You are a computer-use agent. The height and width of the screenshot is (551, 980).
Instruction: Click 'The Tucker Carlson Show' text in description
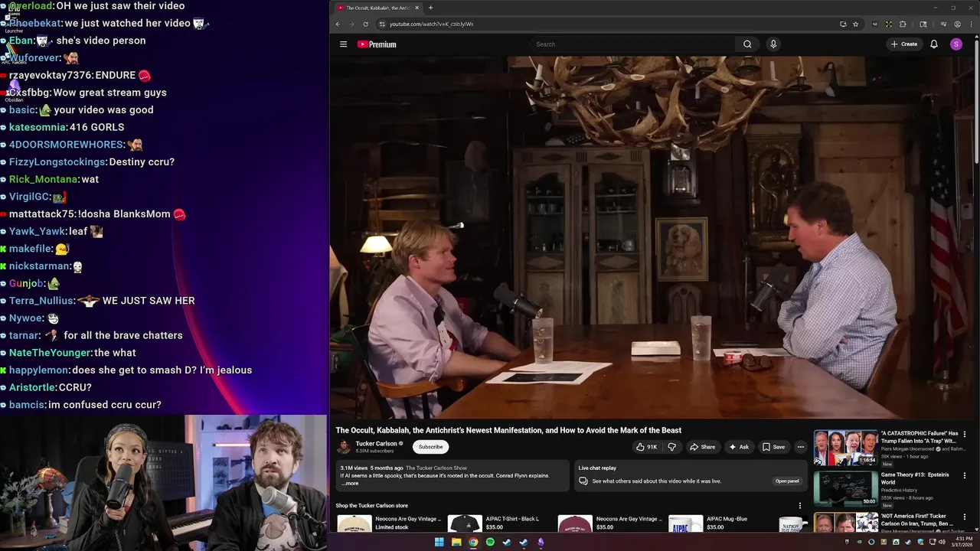coord(436,468)
